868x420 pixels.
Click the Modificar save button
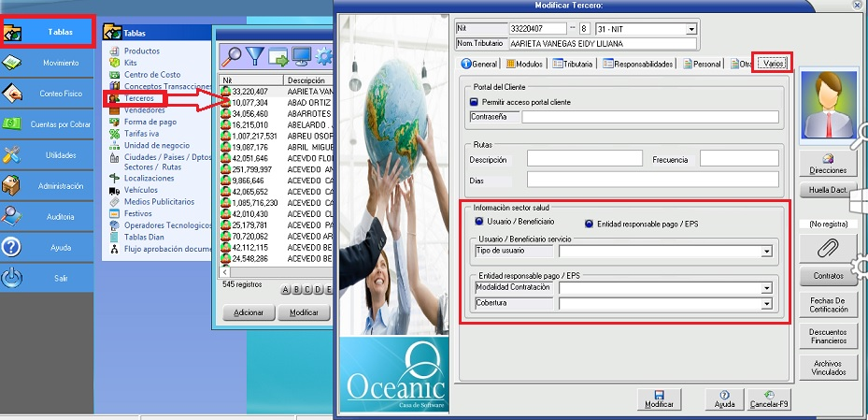coord(659,399)
